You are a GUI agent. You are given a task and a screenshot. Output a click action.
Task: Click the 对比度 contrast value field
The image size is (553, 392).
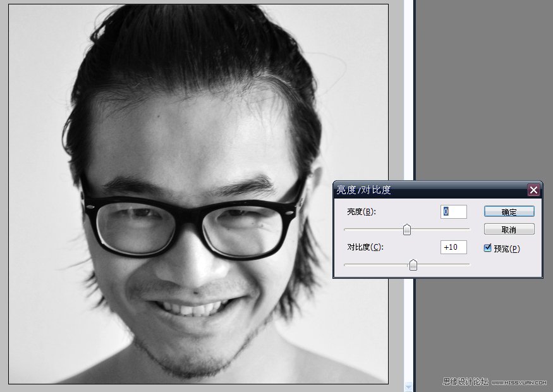pos(453,247)
